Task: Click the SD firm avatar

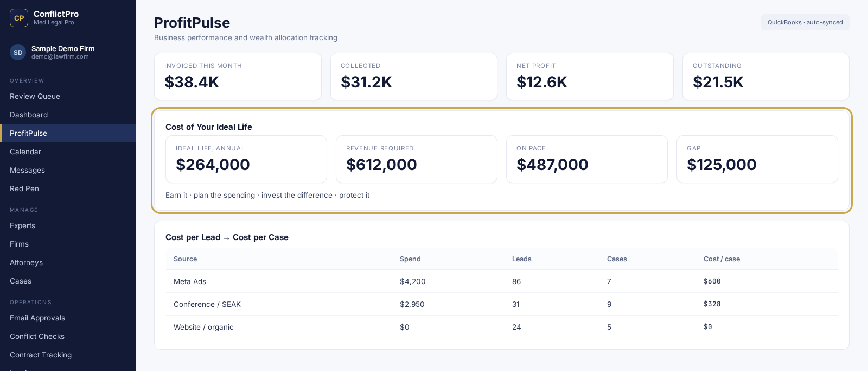Action: click(18, 52)
